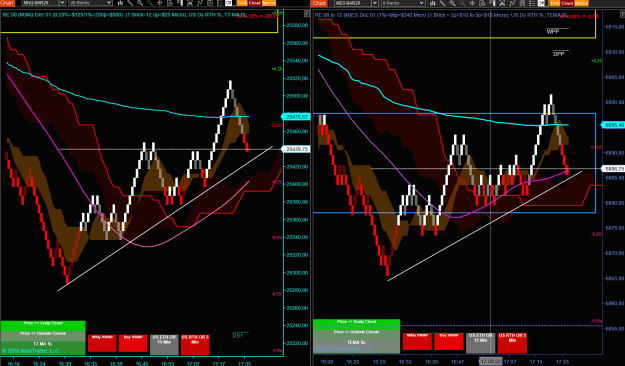Click the right chart crosshair cursor icon
The image size is (625, 366).
[x=472, y=3]
